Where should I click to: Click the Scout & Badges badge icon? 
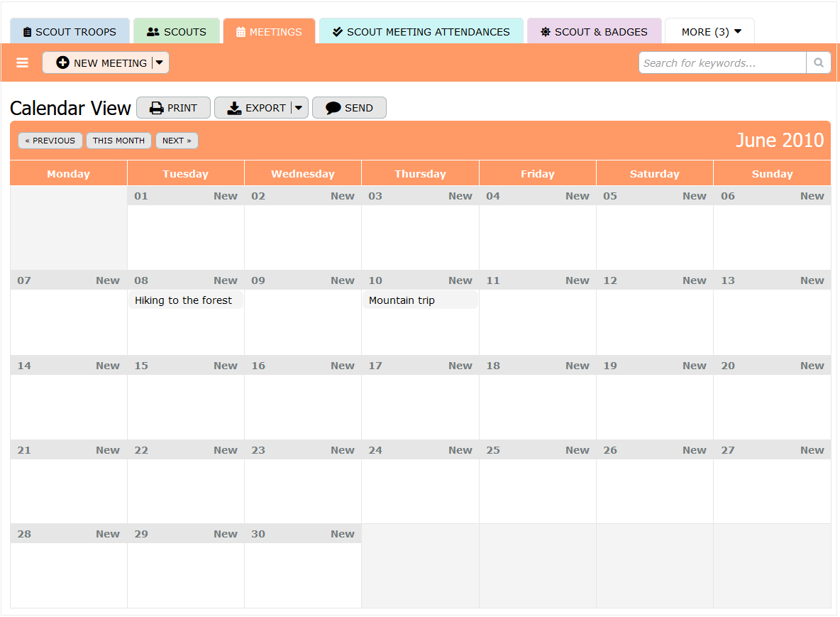coord(545,32)
